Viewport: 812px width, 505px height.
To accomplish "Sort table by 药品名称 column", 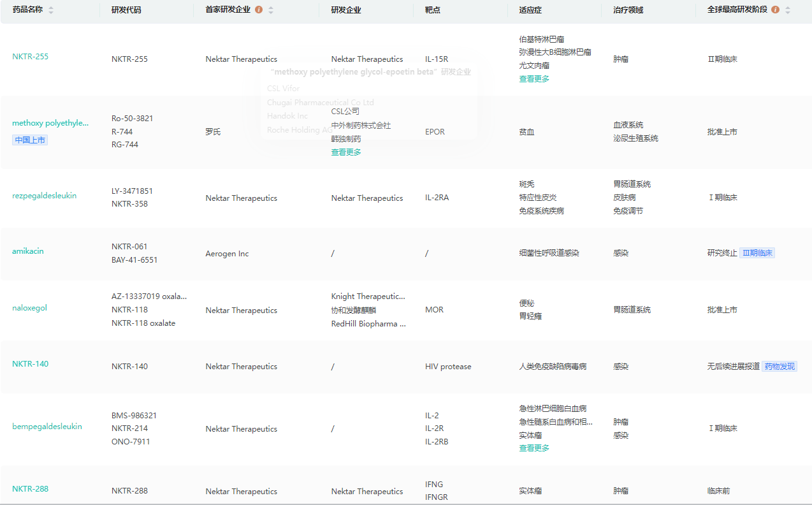I will click(x=51, y=10).
